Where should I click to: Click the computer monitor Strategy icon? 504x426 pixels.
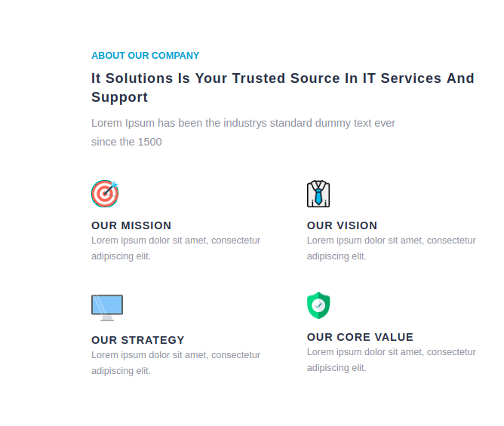[106, 307]
